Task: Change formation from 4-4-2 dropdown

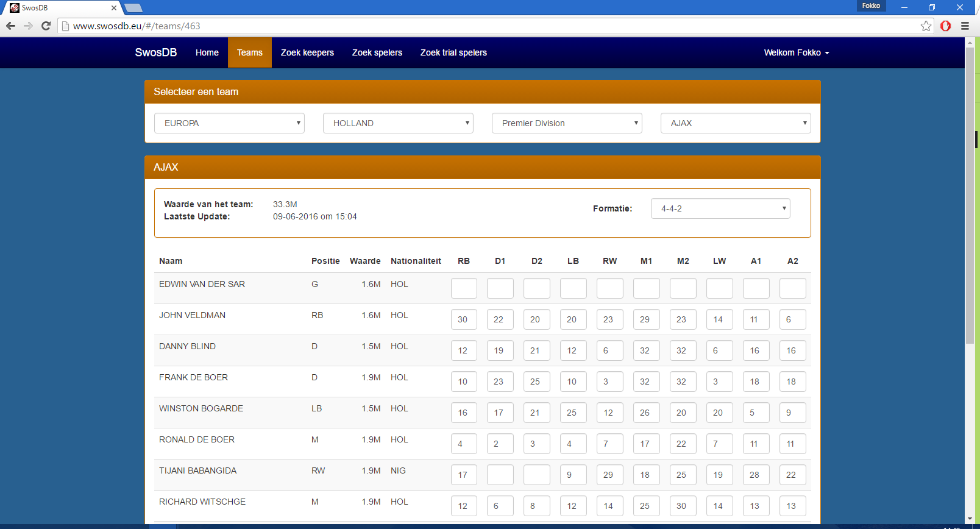Action: 720,208
